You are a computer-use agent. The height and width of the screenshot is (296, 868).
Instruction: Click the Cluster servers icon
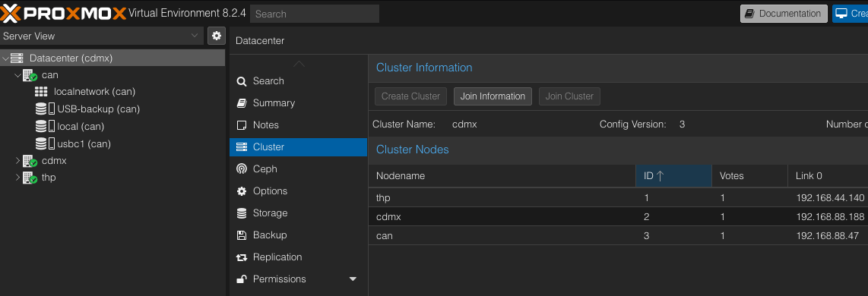pos(242,147)
